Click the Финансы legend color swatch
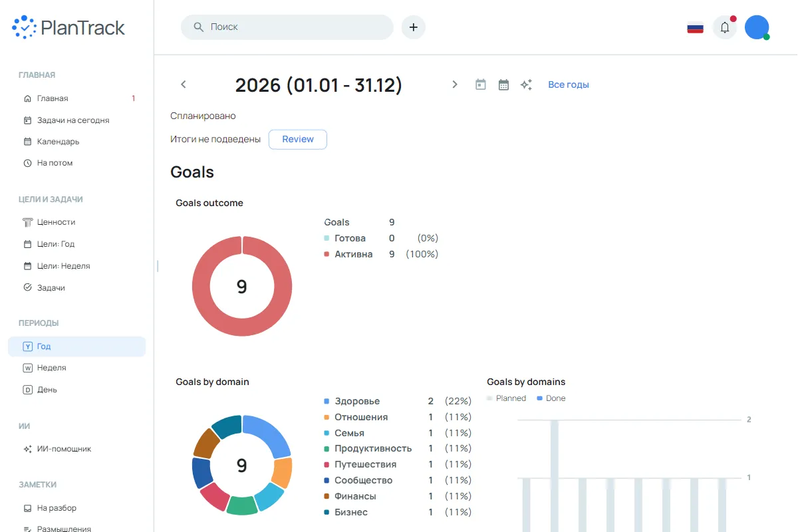Image resolution: width=798 pixels, height=532 pixels. point(327,497)
